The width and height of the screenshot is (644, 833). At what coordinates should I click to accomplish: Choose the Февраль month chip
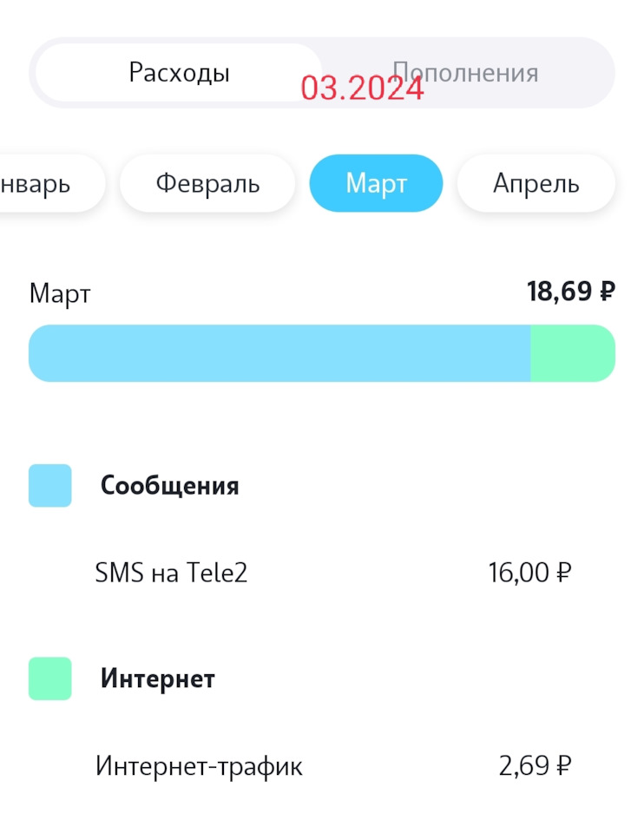coord(207,183)
